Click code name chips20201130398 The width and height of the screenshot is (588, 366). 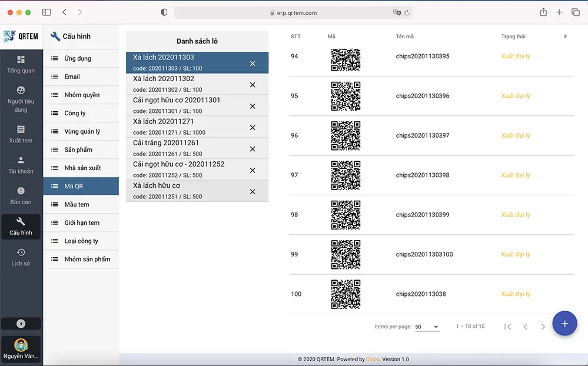tap(423, 175)
